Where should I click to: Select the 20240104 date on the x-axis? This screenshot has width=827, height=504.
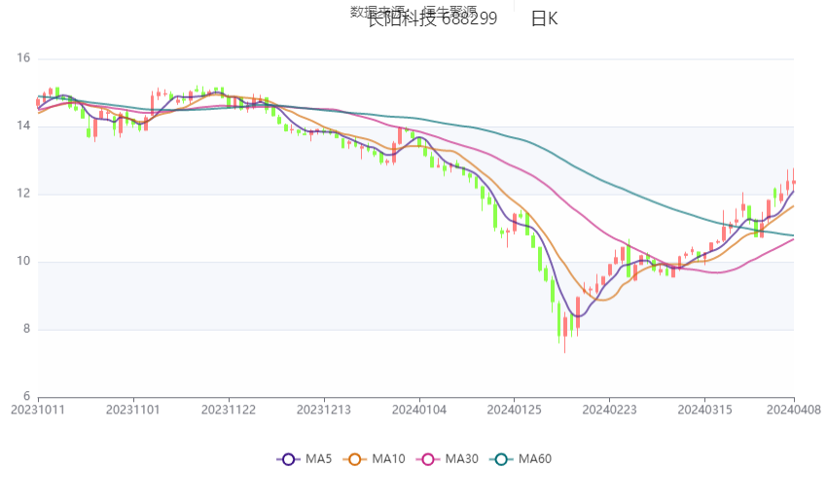420,410
